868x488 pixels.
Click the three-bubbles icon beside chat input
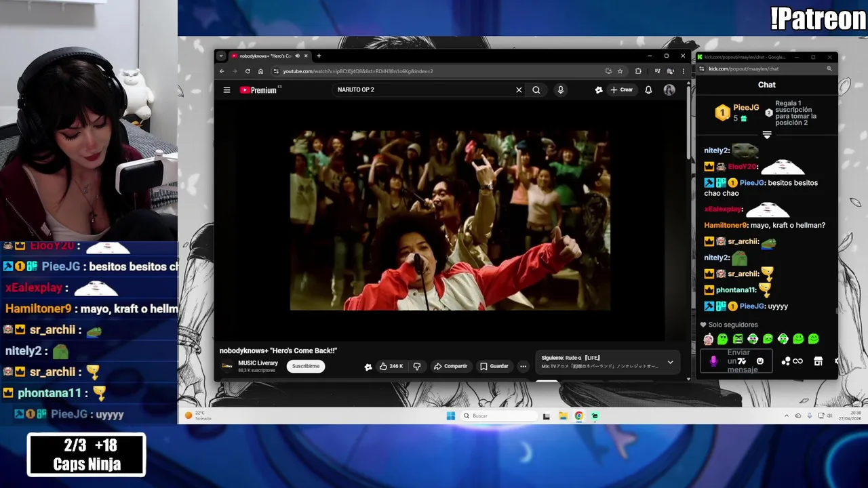(x=785, y=361)
